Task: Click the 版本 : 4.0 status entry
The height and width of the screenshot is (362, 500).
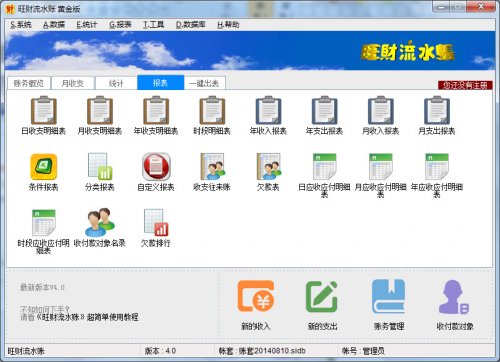Action: click(x=160, y=351)
